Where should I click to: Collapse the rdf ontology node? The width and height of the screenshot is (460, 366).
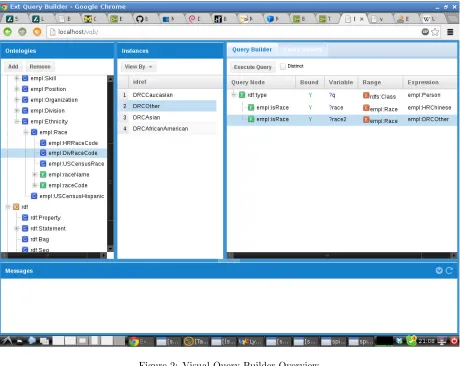pos(8,207)
